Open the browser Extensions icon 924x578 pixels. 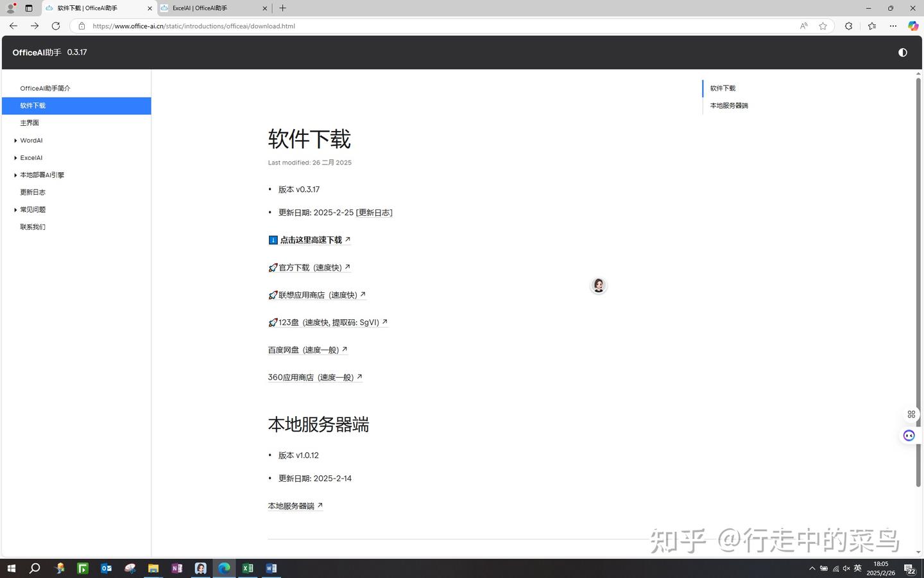848,26
